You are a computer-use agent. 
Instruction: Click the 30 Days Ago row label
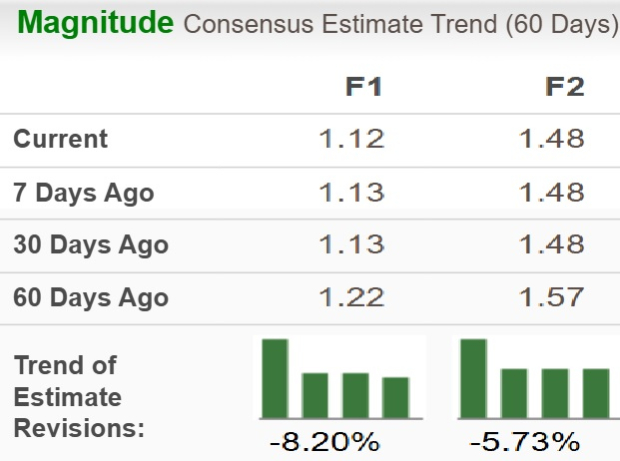tap(90, 245)
